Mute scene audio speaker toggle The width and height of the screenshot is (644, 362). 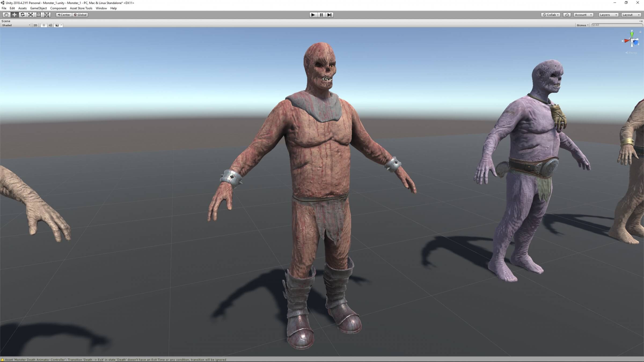pyautogui.click(x=50, y=25)
